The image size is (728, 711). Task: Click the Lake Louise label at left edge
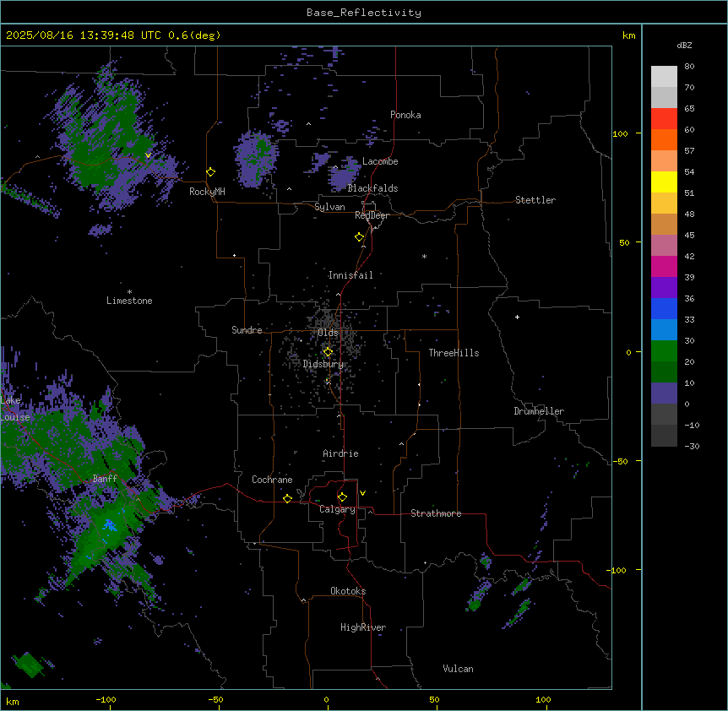point(15,409)
